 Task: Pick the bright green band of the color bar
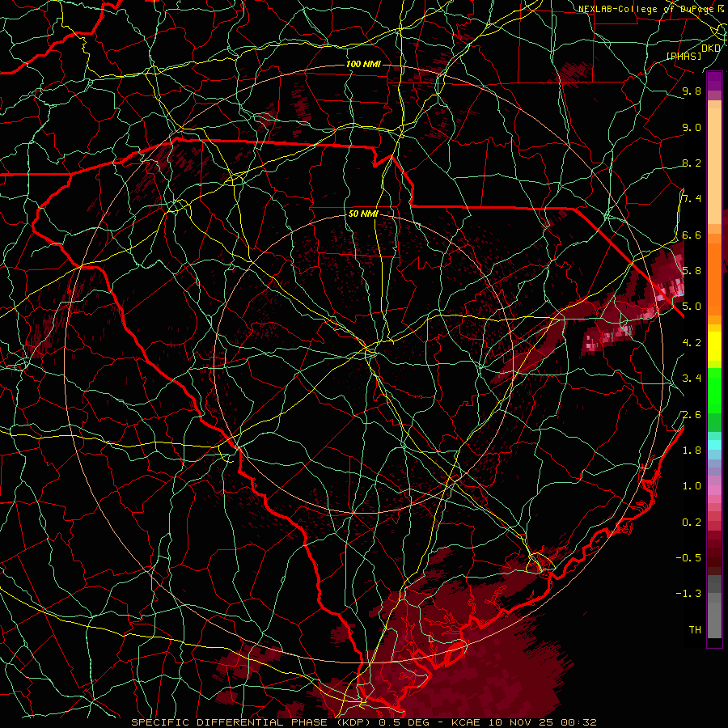(x=714, y=390)
